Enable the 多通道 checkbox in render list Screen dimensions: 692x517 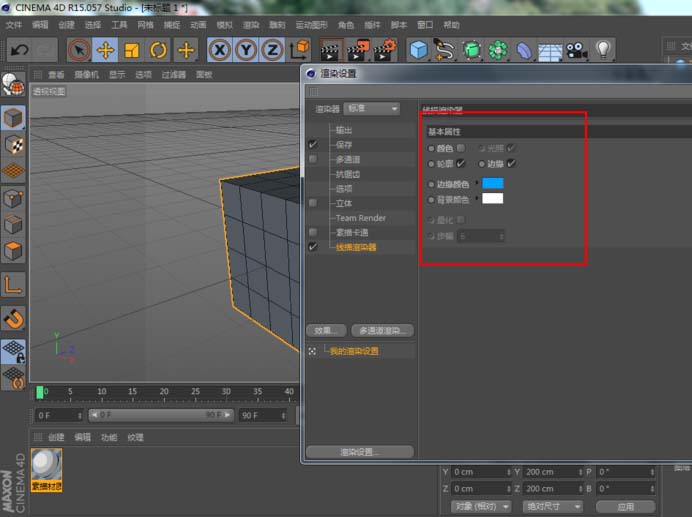[313, 159]
